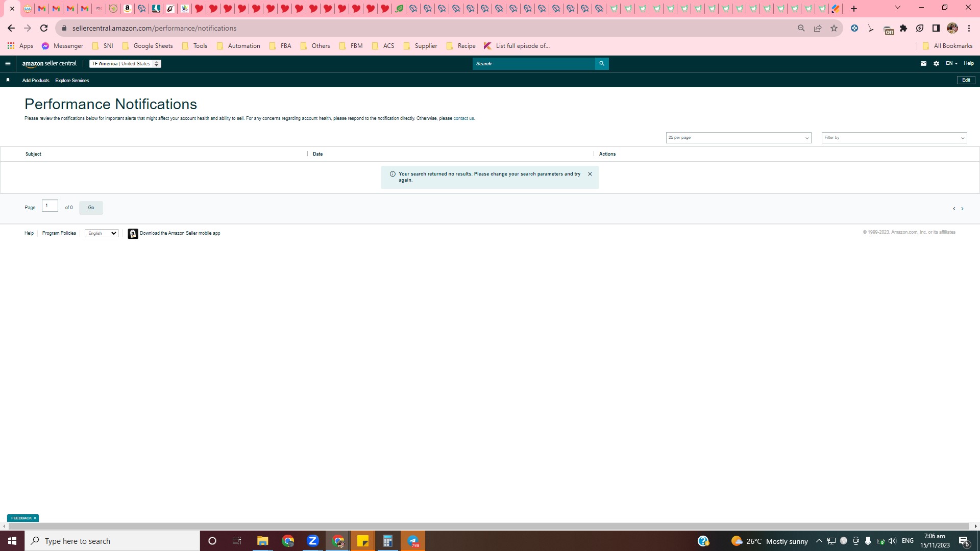Open the Help link in top header
Viewport: 980px width, 551px height.
(969, 63)
